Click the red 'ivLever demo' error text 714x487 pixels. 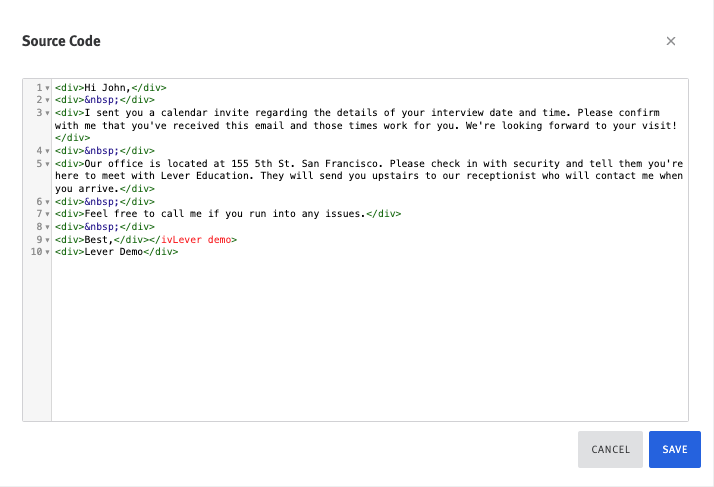(x=196, y=240)
